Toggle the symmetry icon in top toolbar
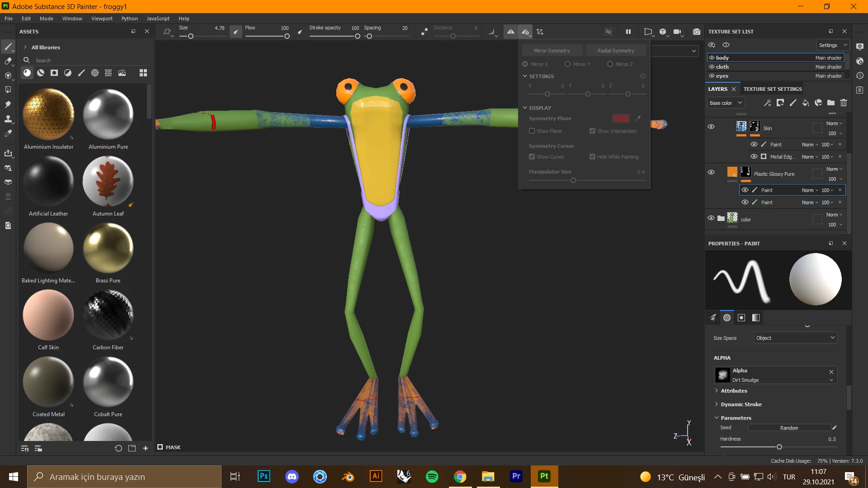The height and width of the screenshot is (488, 868). (x=510, y=32)
